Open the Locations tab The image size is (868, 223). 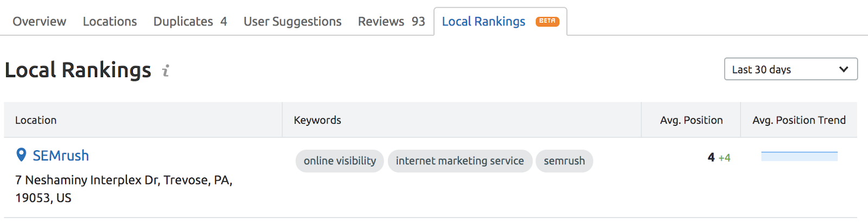tap(110, 21)
